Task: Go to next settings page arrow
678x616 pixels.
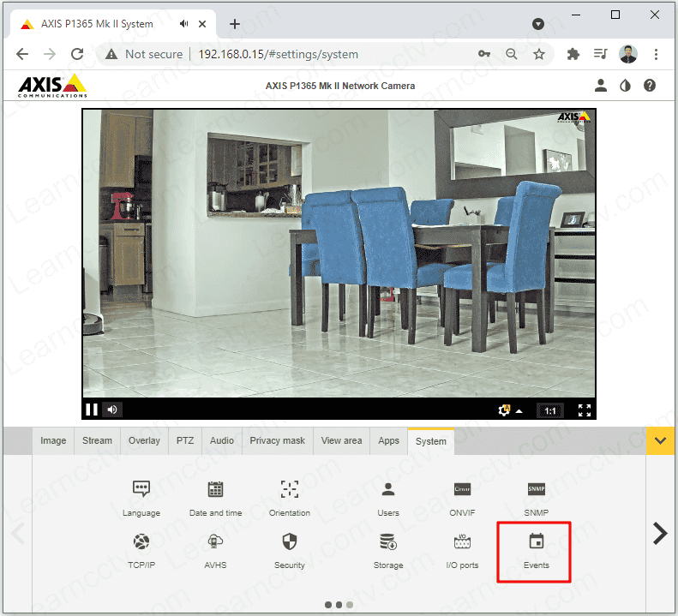Action: click(x=659, y=533)
